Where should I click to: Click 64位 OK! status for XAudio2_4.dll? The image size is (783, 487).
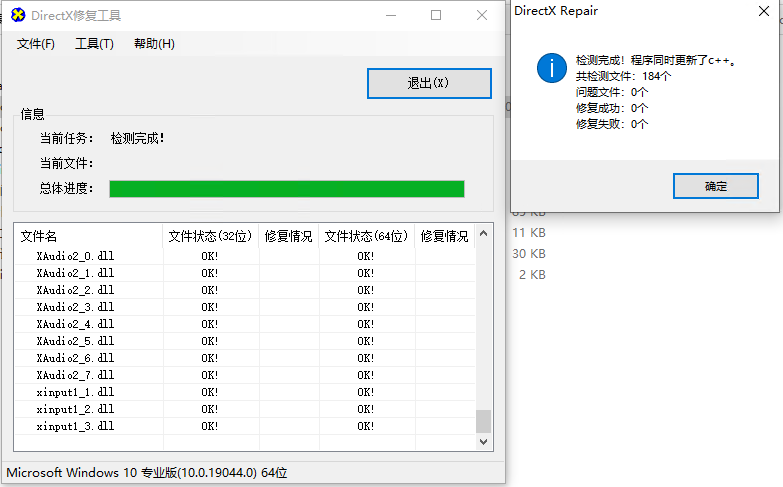click(x=366, y=324)
